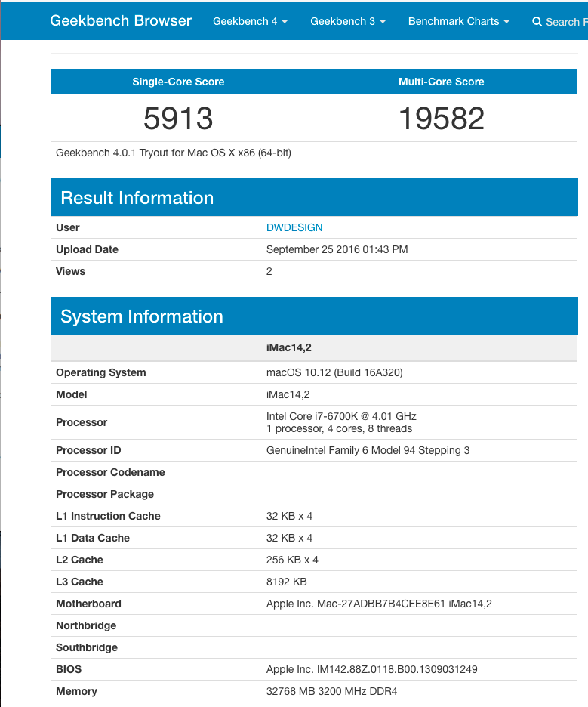Click the Result Information section heading

pos(137,198)
